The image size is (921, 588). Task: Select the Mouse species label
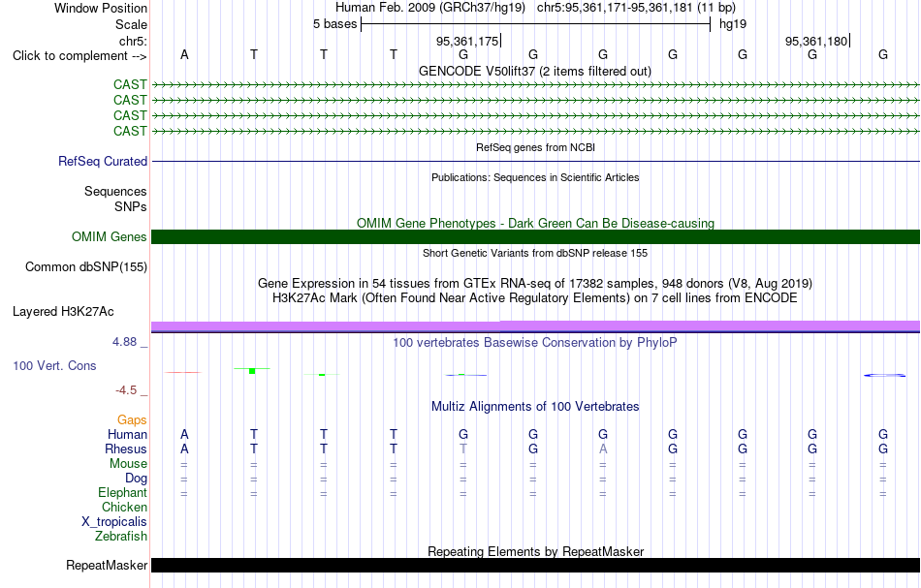128,464
